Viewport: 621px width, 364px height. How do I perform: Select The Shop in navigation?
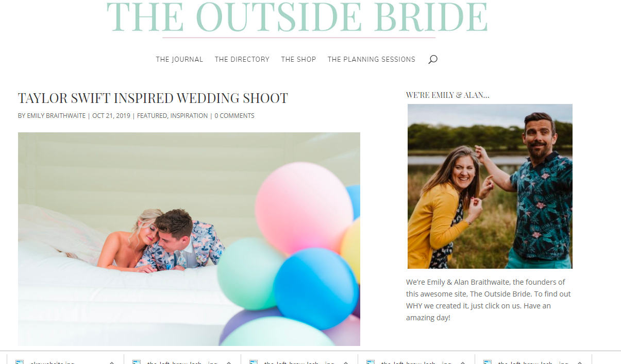(x=298, y=59)
